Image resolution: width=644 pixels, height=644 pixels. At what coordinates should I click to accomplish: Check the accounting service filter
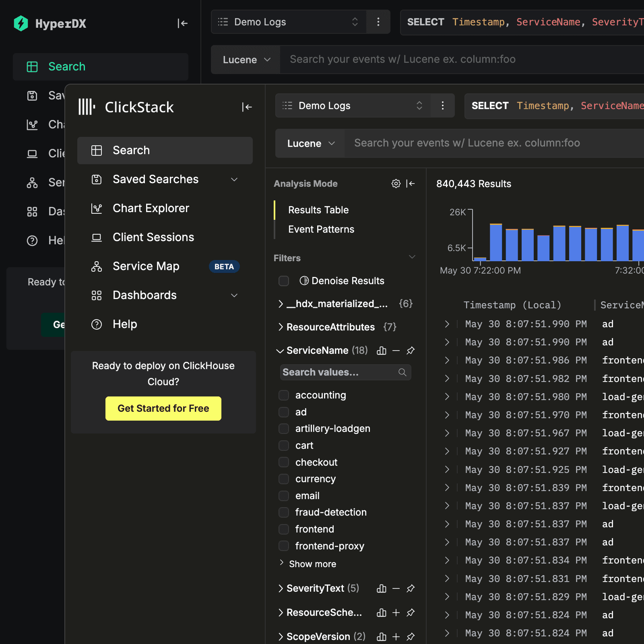point(284,395)
